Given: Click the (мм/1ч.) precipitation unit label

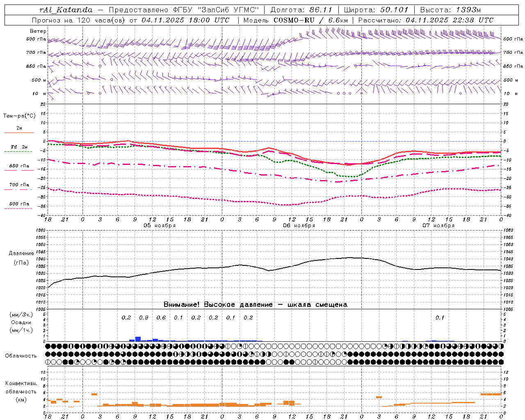Looking at the screenshot, I should pyautogui.click(x=21, y=330).
